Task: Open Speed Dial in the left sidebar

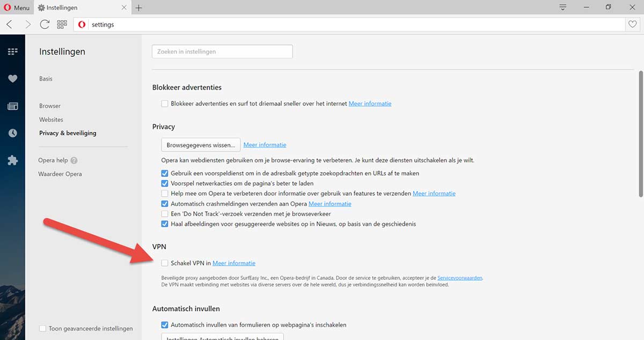Action: (12, 51)
